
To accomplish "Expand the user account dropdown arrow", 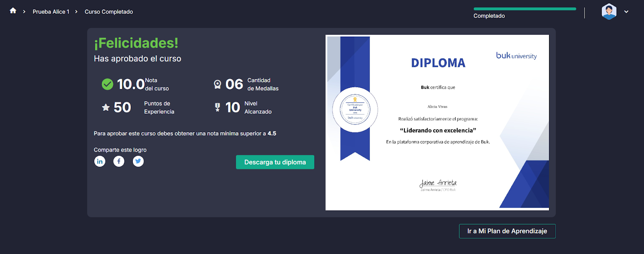I will [626, 12].
